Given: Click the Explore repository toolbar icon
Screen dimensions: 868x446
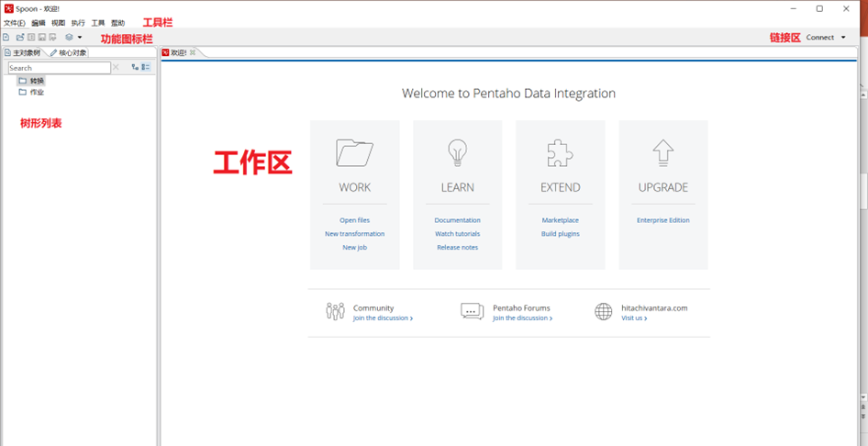Looking at the screenshot, I should (x=31, y=38).
